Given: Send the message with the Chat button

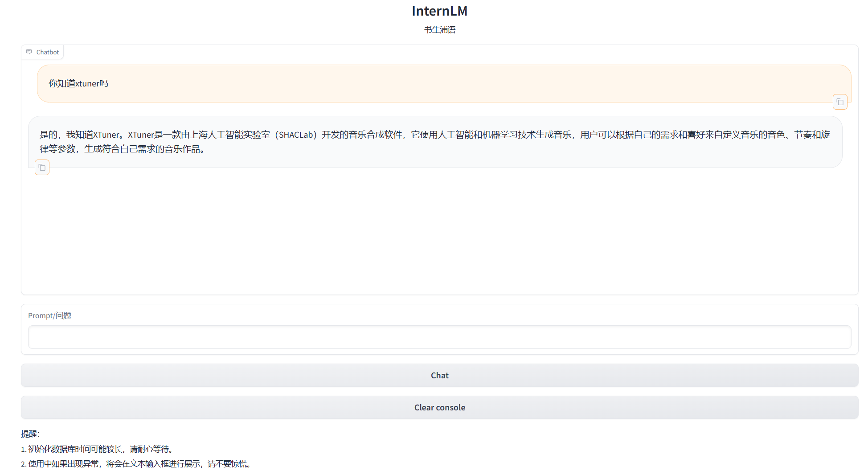Looking at the screenshot, I should pyautogui.click(x=439, y=375).
